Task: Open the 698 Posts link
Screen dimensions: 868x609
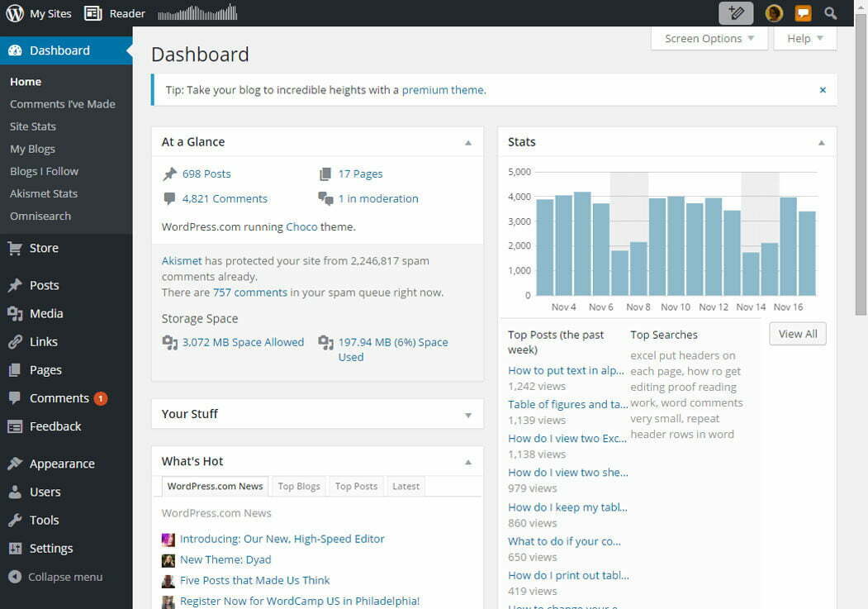Action: point(206,174)
